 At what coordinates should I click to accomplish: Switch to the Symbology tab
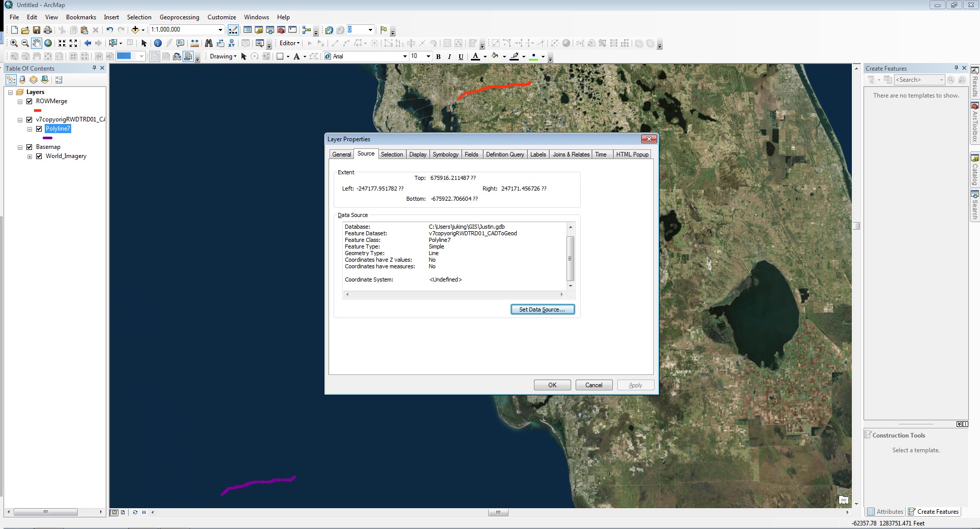point(445,154)
